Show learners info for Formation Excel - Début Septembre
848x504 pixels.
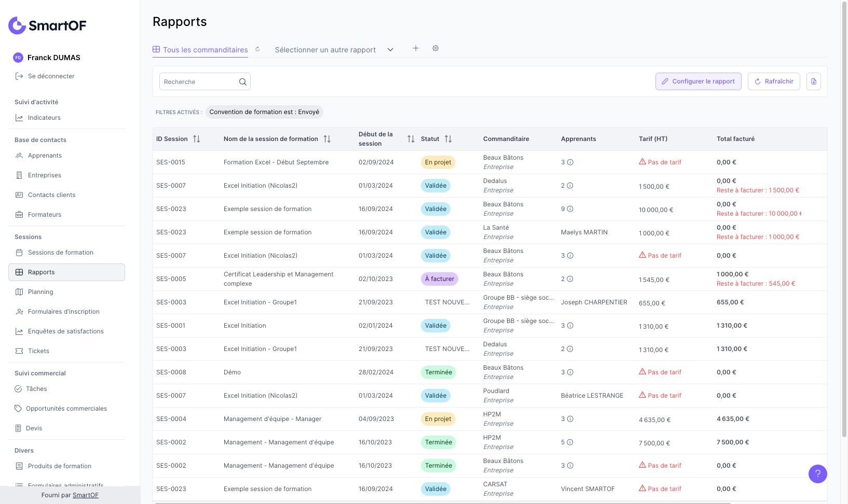570,162
